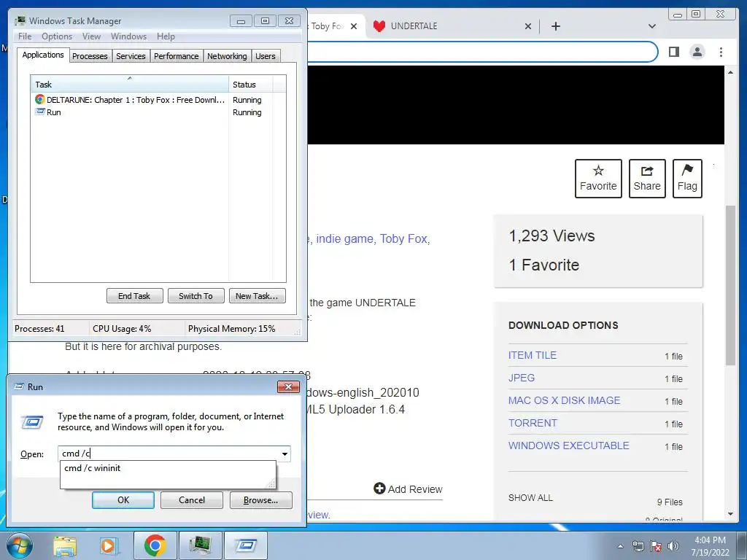
Task: Sort by Task column header
Action: pyautogui.click(x=129, y=85)
